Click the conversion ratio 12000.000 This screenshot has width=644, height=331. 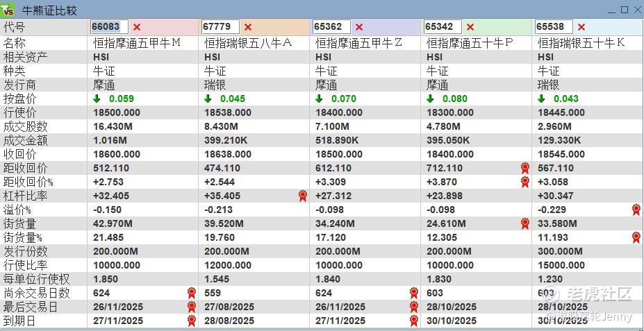pyautogui.click(x=228, y=265)
